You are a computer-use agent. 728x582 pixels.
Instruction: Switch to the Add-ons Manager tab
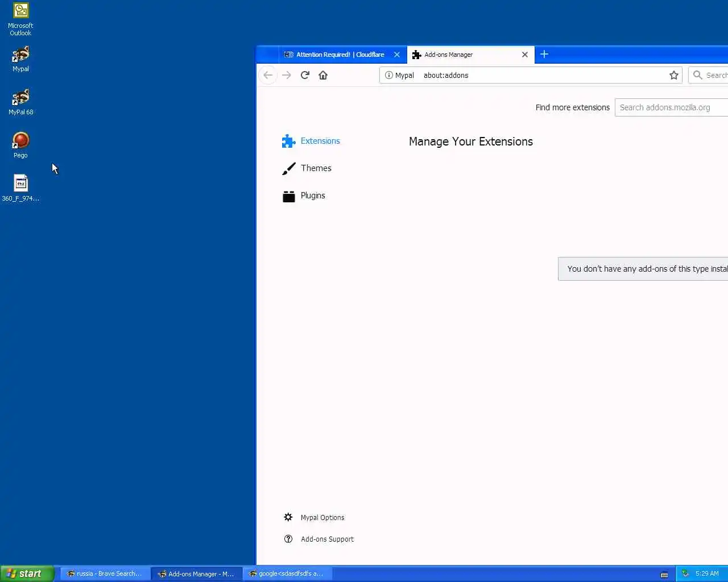pos(471,55)
